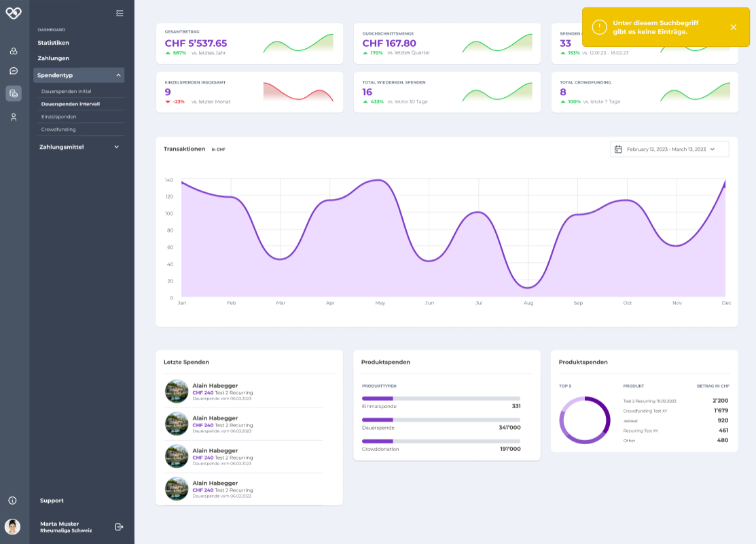Click the highlighted donations coins icon

tap(13, 93)
